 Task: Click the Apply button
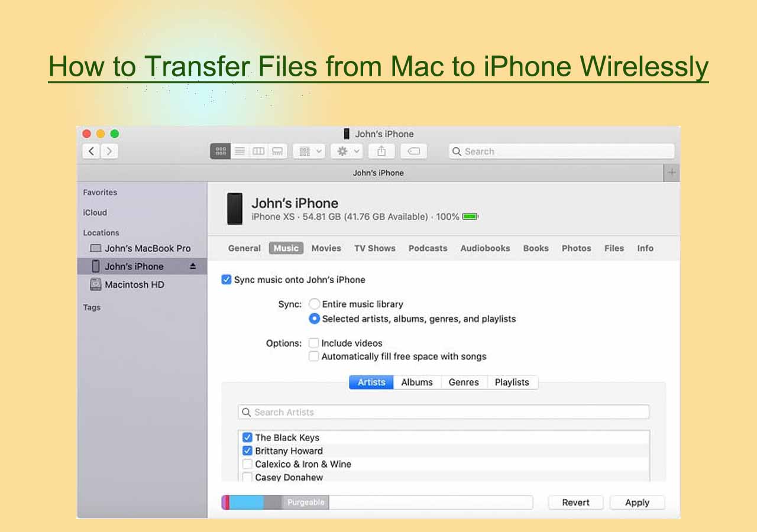tap(637, 502)
